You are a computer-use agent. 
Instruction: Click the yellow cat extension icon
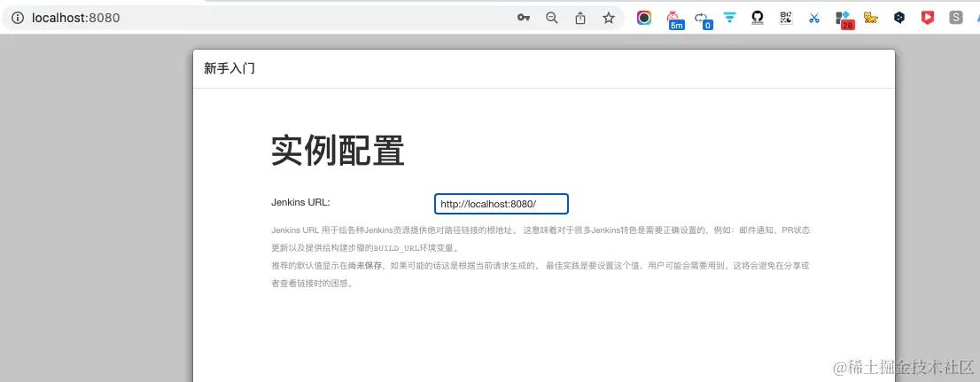coord(871,18)
